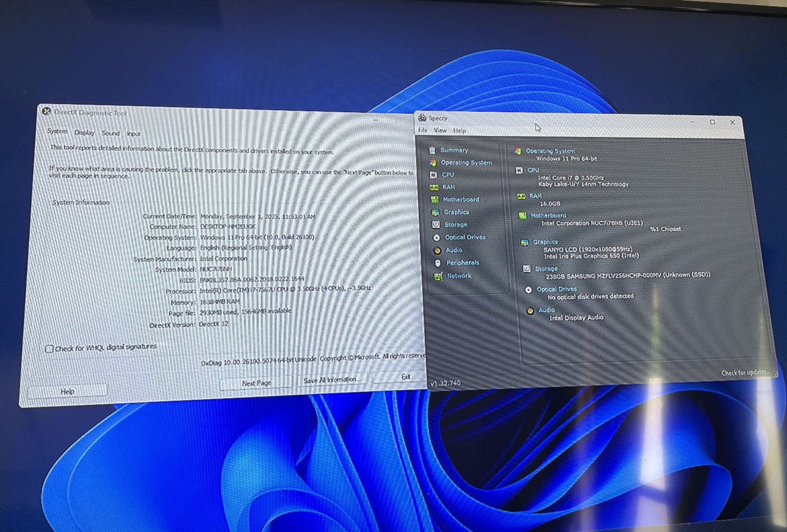This screenshot has height=532, width=787.
Task: Open the RAM heading link in summary
Action: pyautogui.click(x=535, y=196)
